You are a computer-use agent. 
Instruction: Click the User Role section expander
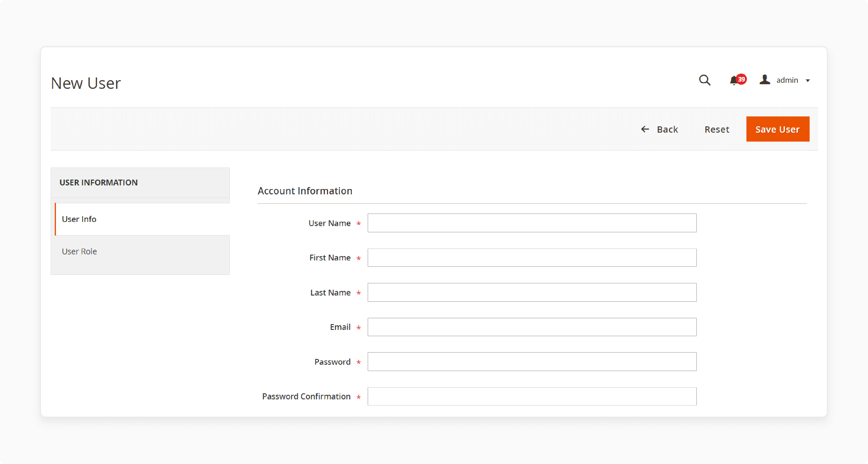[140, 251]
